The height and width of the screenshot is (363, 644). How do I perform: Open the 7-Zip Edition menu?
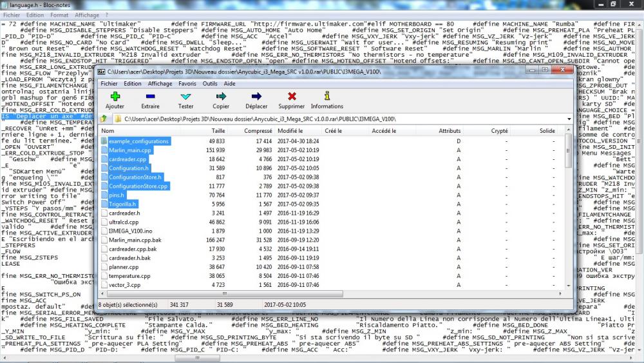pyautogui.click(x=133, y=83)
